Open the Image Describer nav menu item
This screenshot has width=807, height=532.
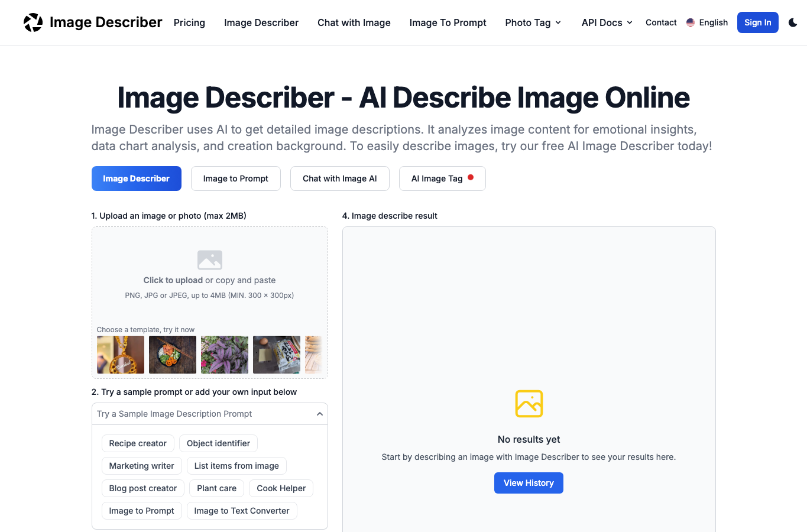(261, 22)
